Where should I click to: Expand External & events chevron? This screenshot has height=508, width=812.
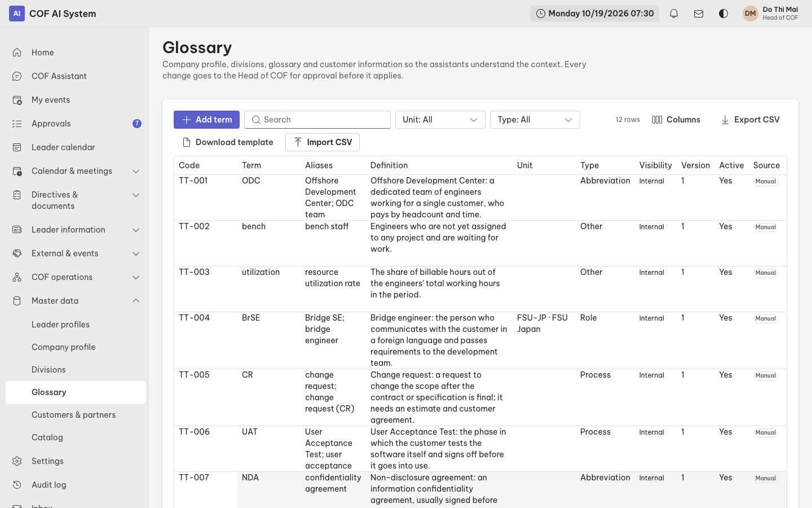click(136, 253)
